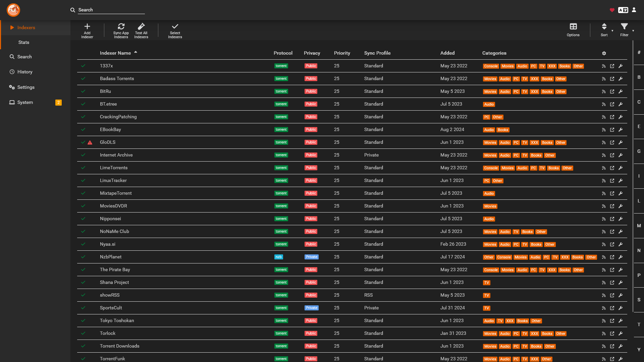Screen dimensions: 644x362
Task: Click RSS icon for Internet Archive
Action: (604, 155)
